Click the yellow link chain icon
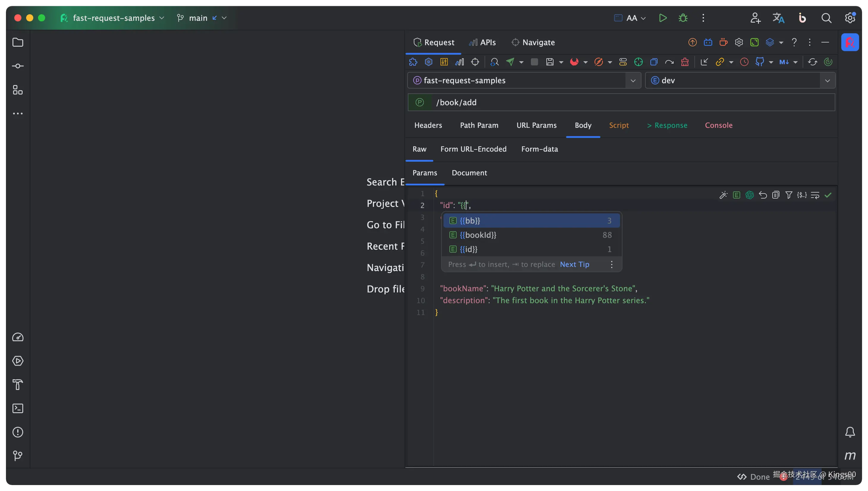Viewport: 868px width, 491px height. point(720,62)
